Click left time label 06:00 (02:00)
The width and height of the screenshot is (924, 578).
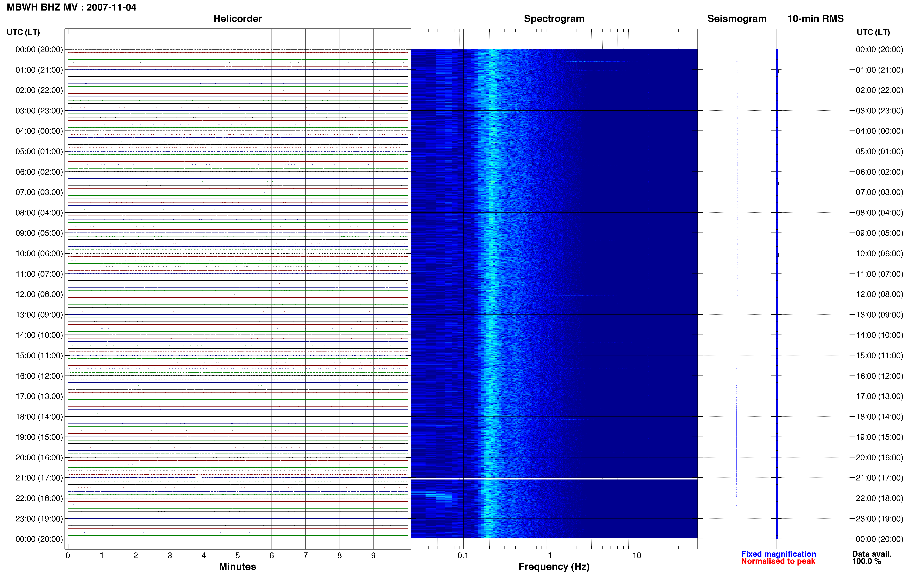(39, 172)
